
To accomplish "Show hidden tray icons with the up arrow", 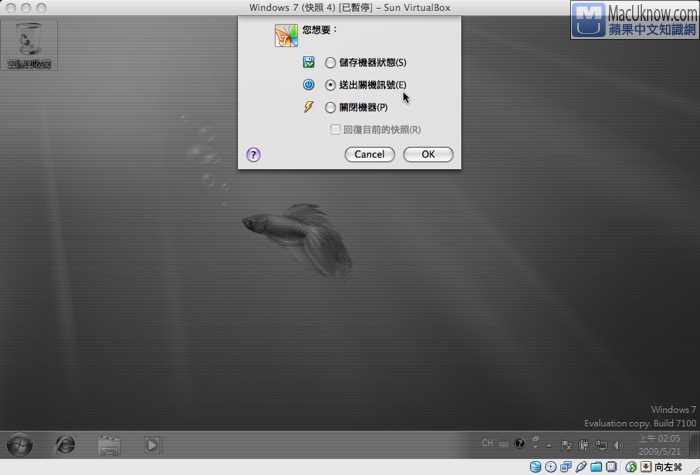I will [x=549, y=445].
